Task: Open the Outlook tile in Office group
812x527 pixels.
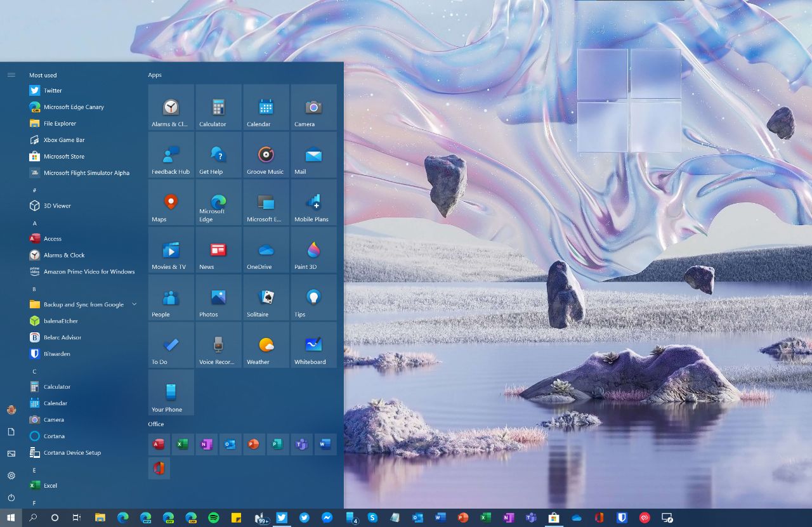Action: [230, 445]
